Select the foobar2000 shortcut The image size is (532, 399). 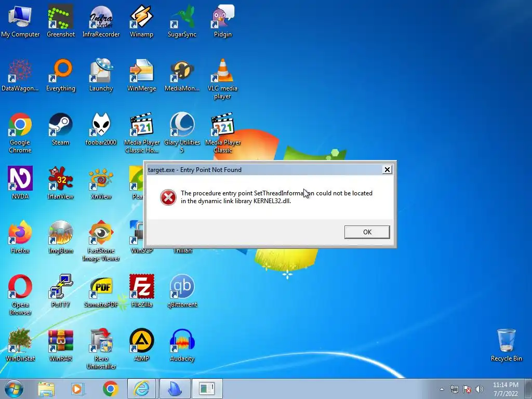[x=101, y=129]
